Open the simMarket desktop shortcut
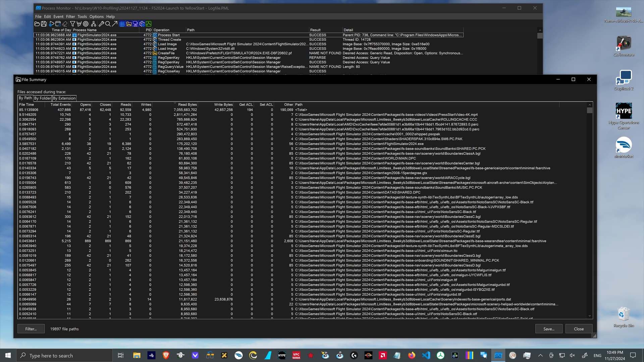 click(x=624, y=148)
